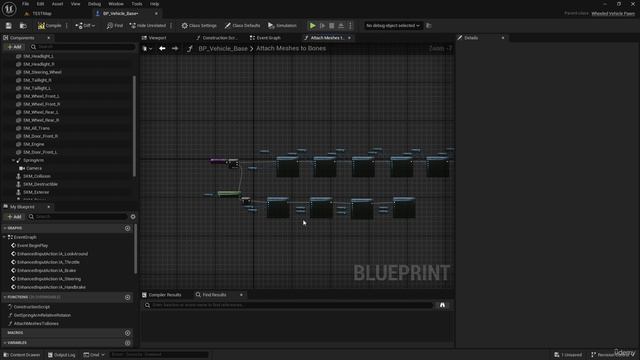This screenshot has width=640, height=360.
Task: Open the Content Drawer
Action: click(x=22, y=355)
